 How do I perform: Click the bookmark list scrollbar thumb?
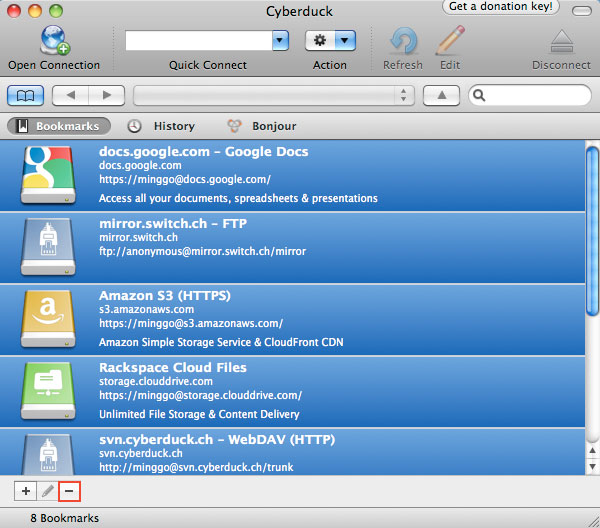(x=592, y=231)
